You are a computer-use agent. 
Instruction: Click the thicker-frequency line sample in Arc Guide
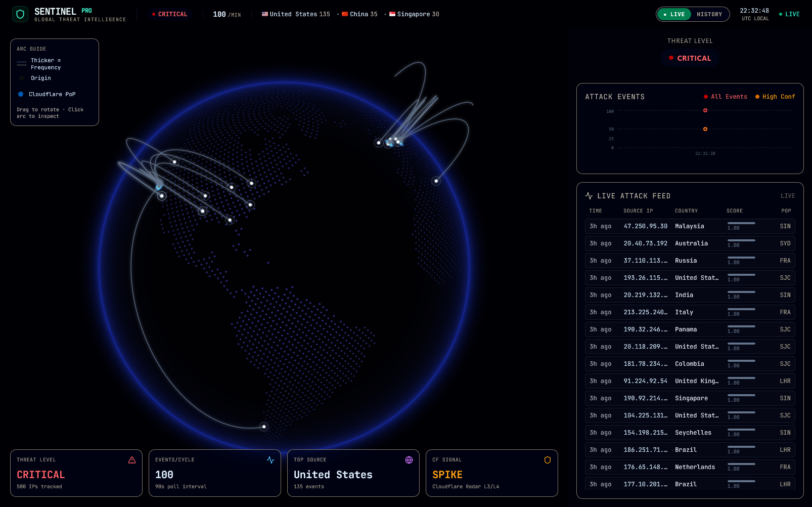pyautogui.click(x=22, y=64)
